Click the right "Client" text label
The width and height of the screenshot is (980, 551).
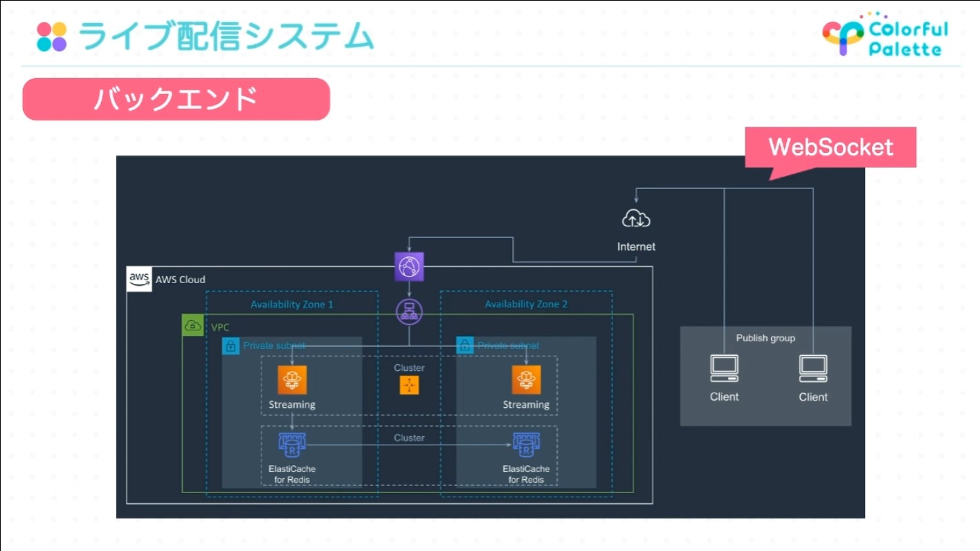click(813, 397)
